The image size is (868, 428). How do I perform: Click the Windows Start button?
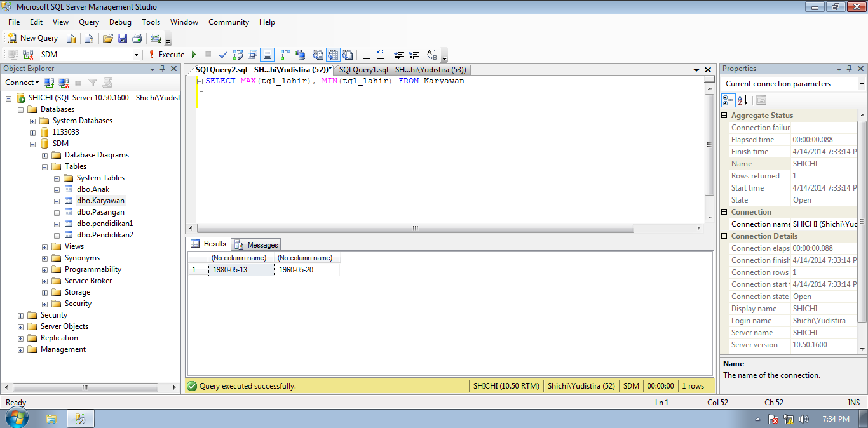16,418
